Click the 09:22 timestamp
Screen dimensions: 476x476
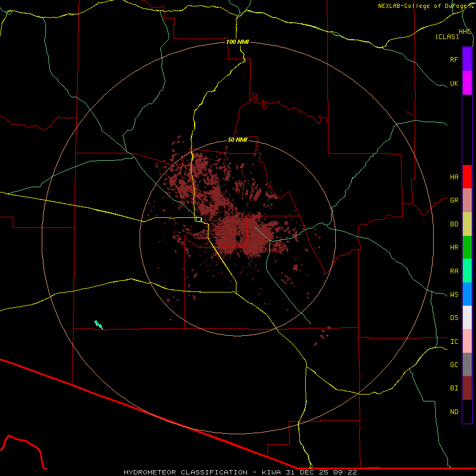pyautogui.click(x=344, y=472)
